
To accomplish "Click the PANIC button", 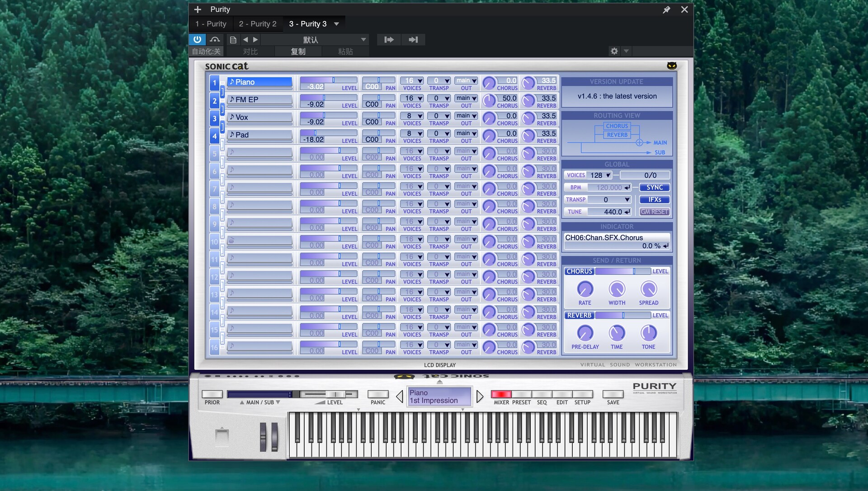I will (378, 394).
